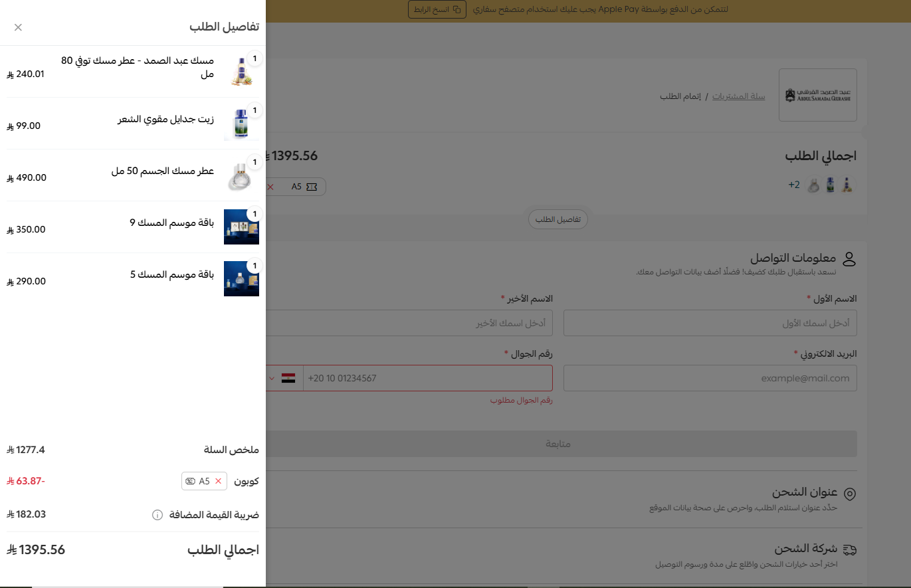
Task: Click the email input field
Action: coord(710,378)
